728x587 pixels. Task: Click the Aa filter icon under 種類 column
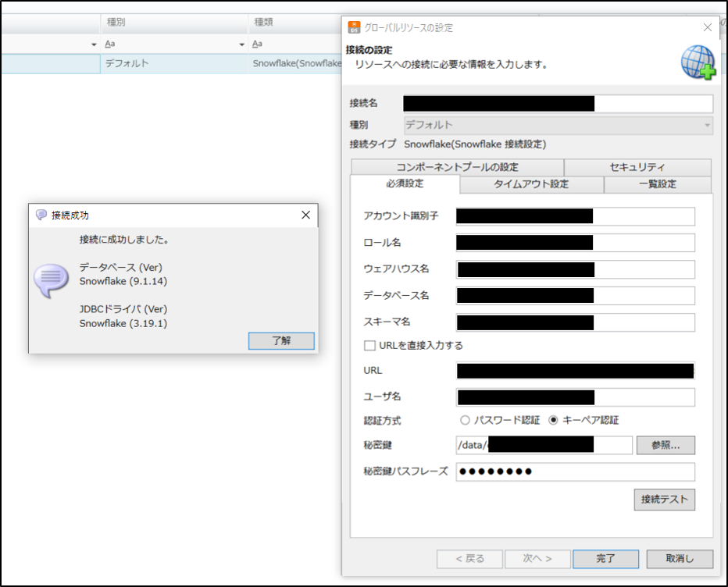(257, 44)
